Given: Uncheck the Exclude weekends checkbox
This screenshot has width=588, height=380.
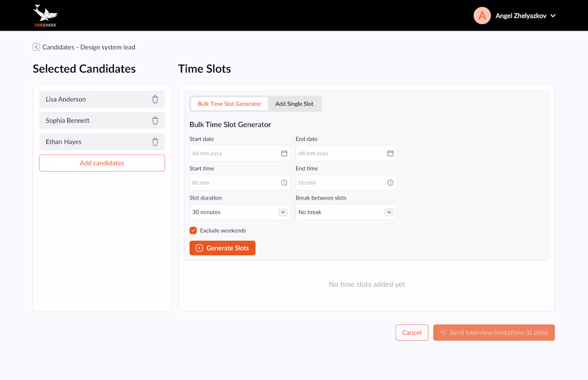Looking at the screenshot, I should pos(194,231).
